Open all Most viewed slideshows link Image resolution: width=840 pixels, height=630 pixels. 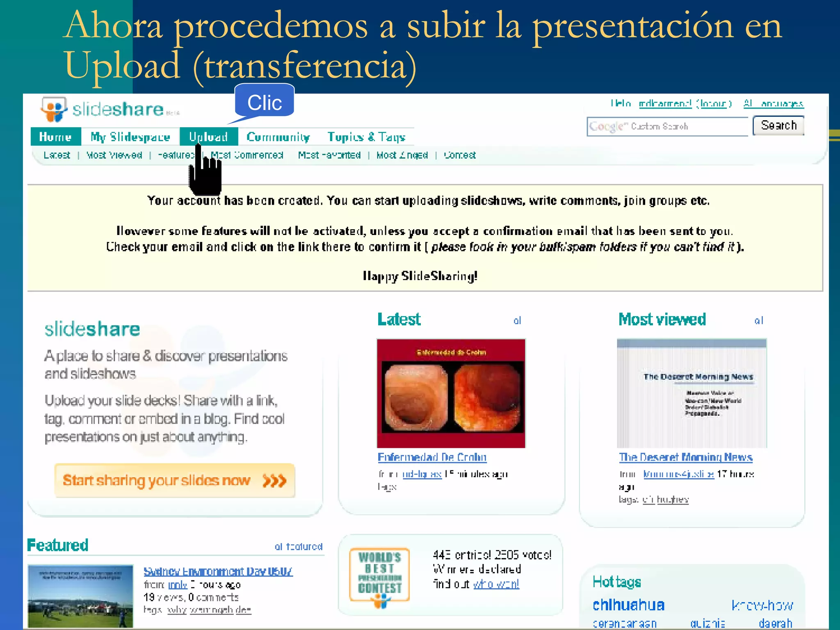coord(759,321)
